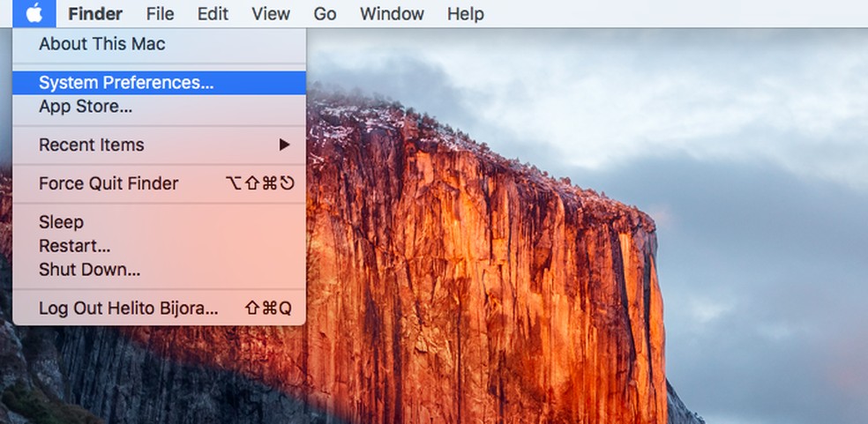Click the Apple logo menu icon
This screenshot has height=424, width=868.
click(x=34, y=13)
